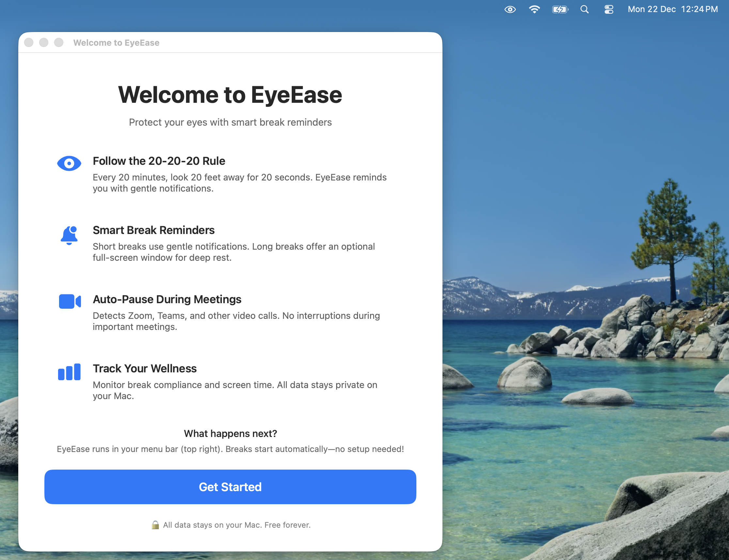This screenshot has width=729, height=560.
Task: Click the 'Smart Break Reminders' heading
Action: click(x=154, y=230)
